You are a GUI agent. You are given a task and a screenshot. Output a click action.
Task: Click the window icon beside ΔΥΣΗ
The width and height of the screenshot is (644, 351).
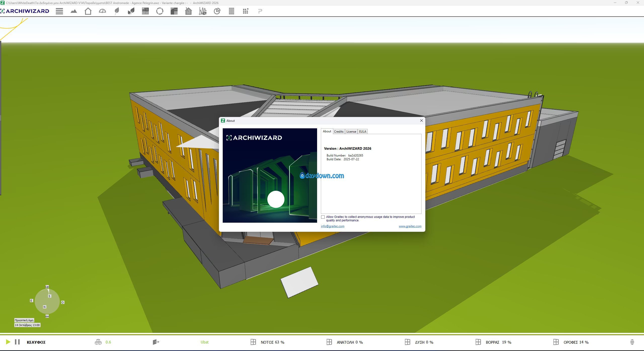click(x=407, y=342)
